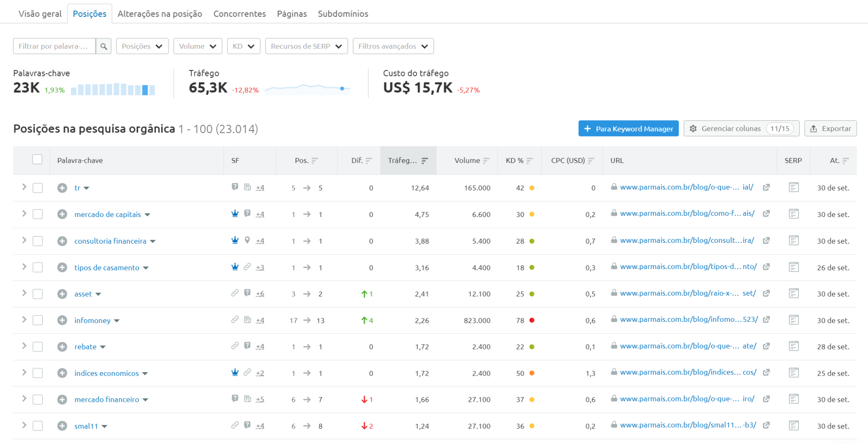Check the box for 'asset'
The height and width of the screenshot is (443, 868).
coord(38,294)
